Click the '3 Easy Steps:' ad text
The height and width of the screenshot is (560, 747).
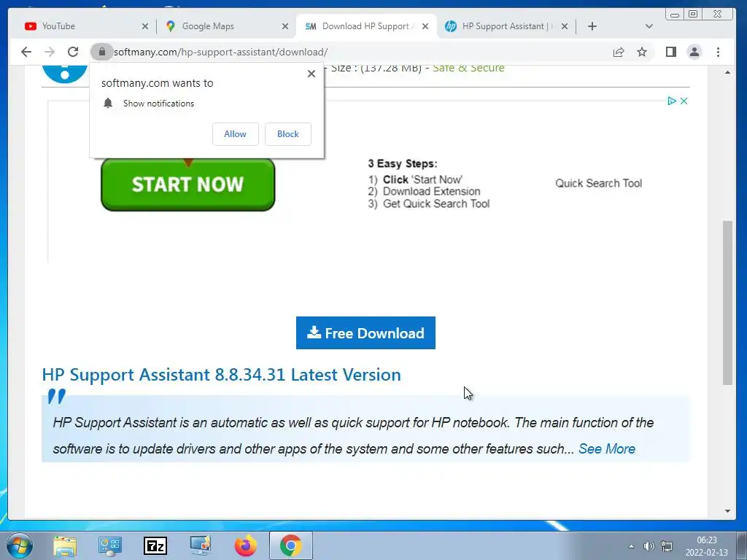point(403,163)
